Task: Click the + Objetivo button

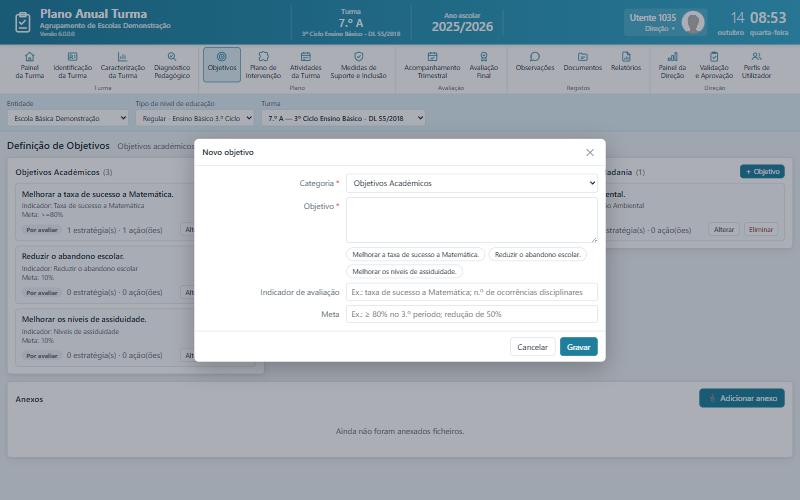Action: click(x=762, y=171)
